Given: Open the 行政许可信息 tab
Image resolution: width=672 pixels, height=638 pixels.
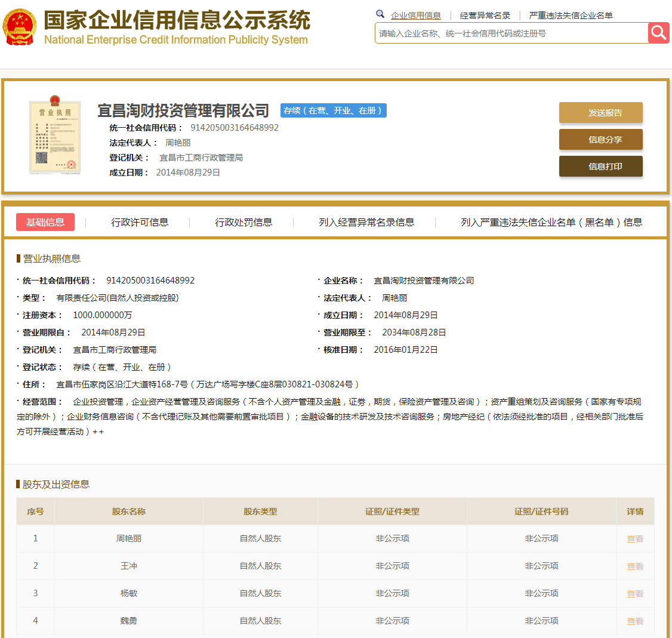Looking at the screenshot, I should pyautogui.click(x=140, y=222).
